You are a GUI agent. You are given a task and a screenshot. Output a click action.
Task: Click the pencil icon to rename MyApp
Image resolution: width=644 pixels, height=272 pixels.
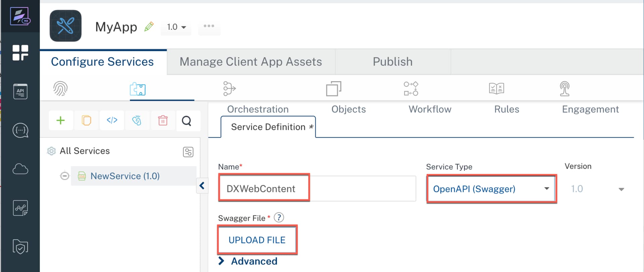149,26
